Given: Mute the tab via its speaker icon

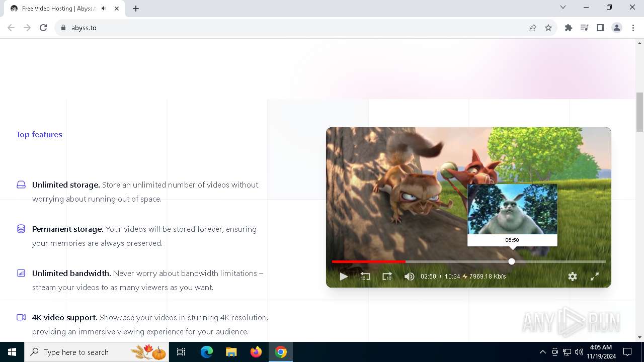Looking at the screenshot, I should [x=104, y=9].
